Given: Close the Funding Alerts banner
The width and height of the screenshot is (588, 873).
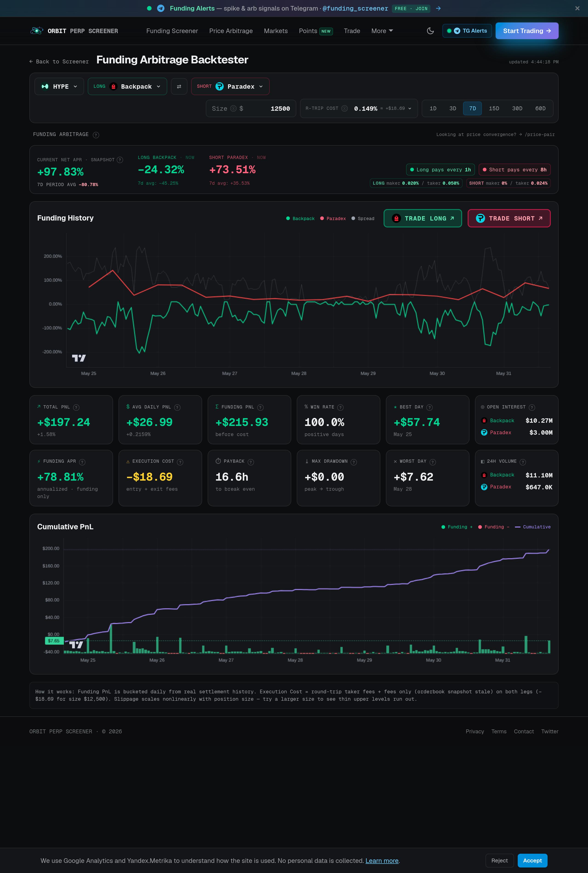Looking at the screenshot, I should [577, 8].
